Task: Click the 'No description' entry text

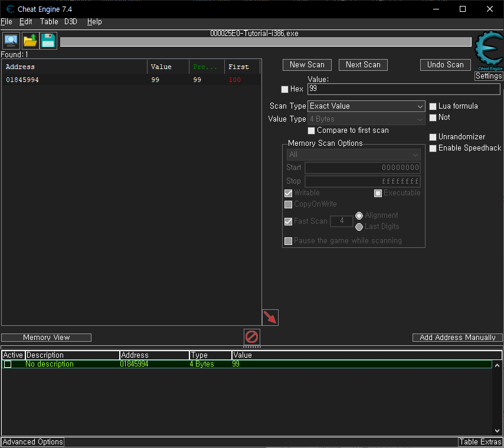Action: [50, 364]
